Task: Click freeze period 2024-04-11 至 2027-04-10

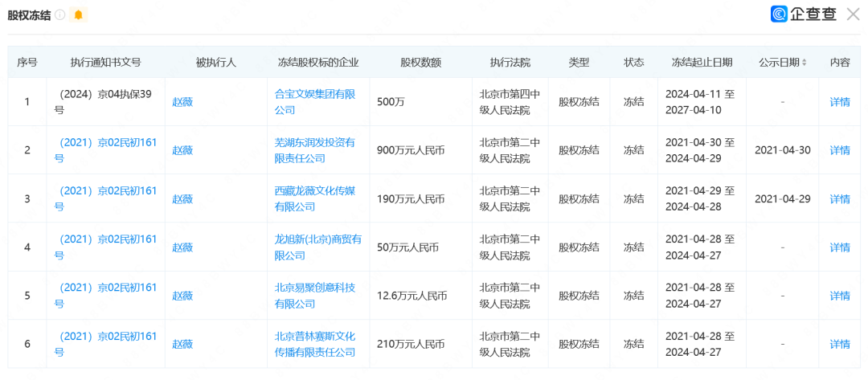Action: (700, 102)
